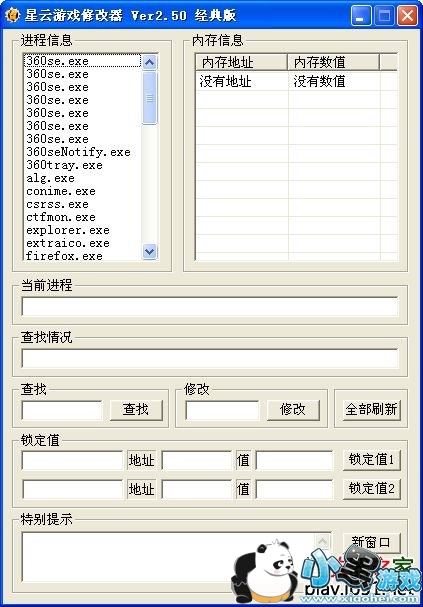Click the value field in 锁定值2 row
Viewport: 423px width, 607px height.
tap(295, 489)
